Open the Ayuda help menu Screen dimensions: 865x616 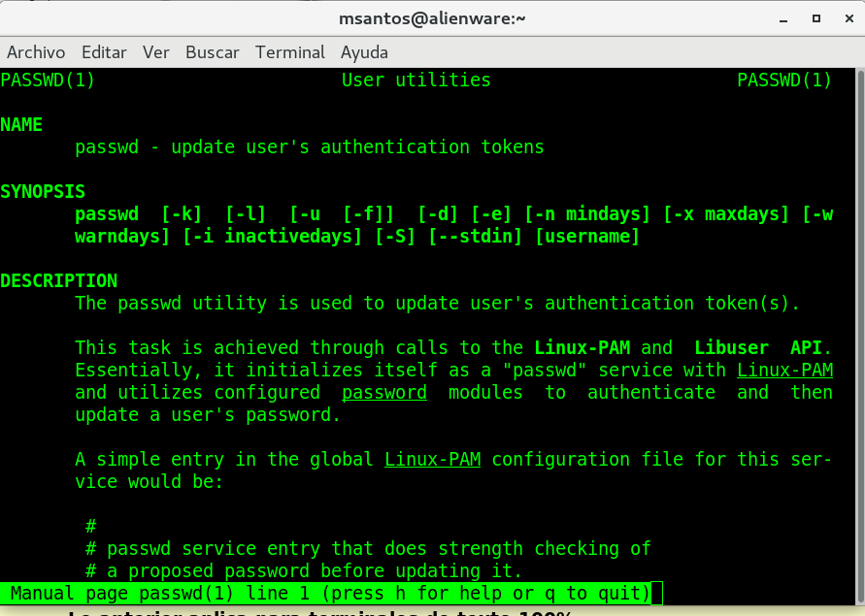point(364,52)
